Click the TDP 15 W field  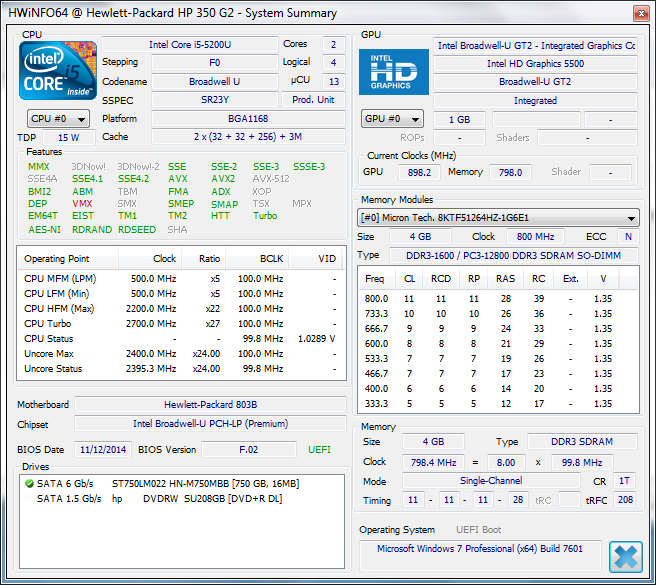tap(69, 137)
